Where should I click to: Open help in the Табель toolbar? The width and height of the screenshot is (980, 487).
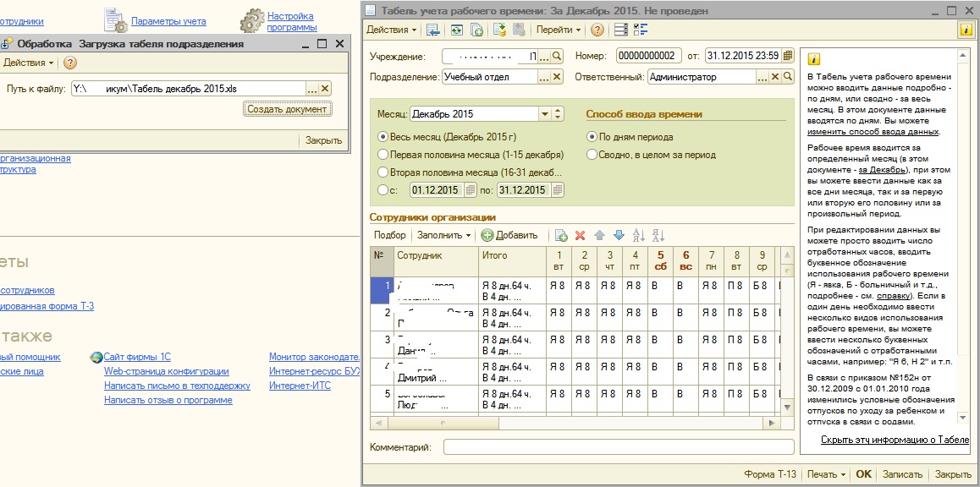click(x=597, y=30)
